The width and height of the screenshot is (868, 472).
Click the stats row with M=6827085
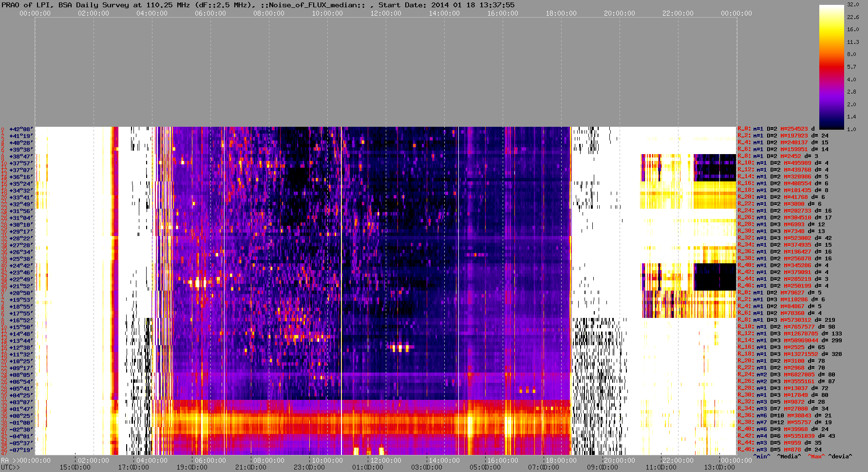pos(786,375)
